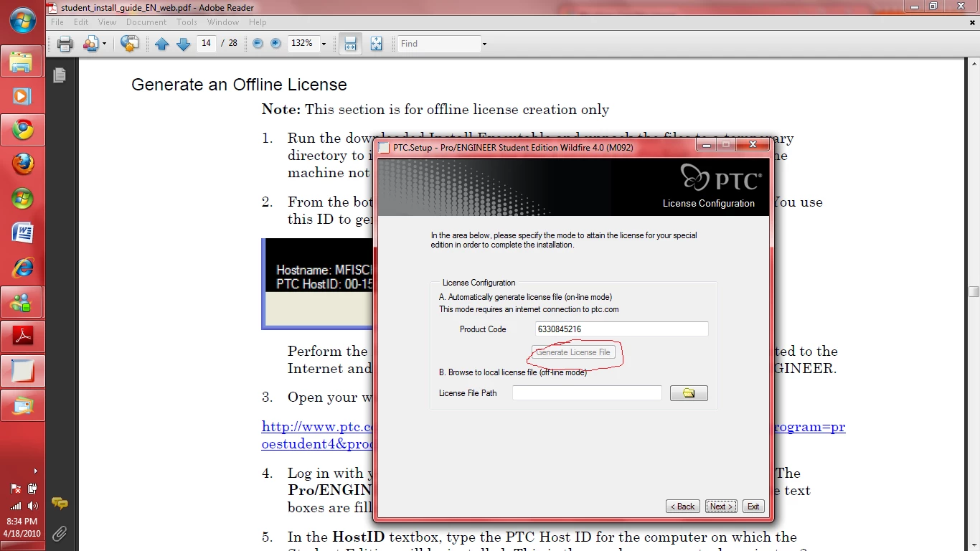The width and height of the screenshot is (980, 551).
Task: Browse for license file with folder button
Action: click(689, 393)
